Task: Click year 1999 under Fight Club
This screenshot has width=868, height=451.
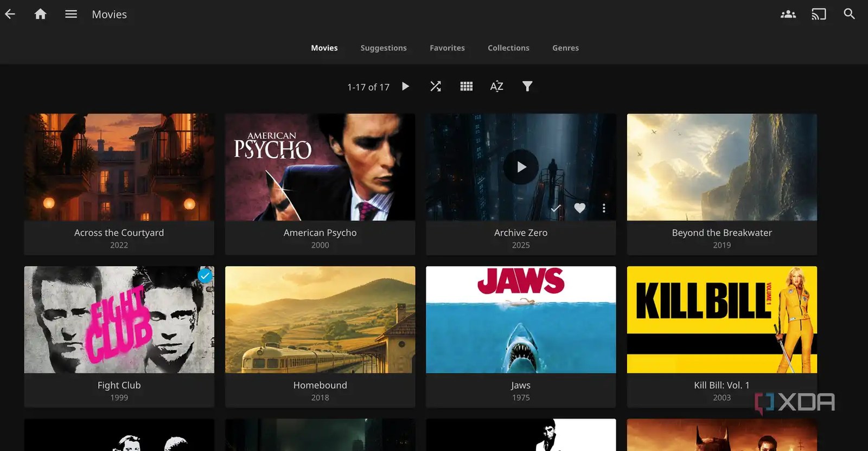Action: 119,397
